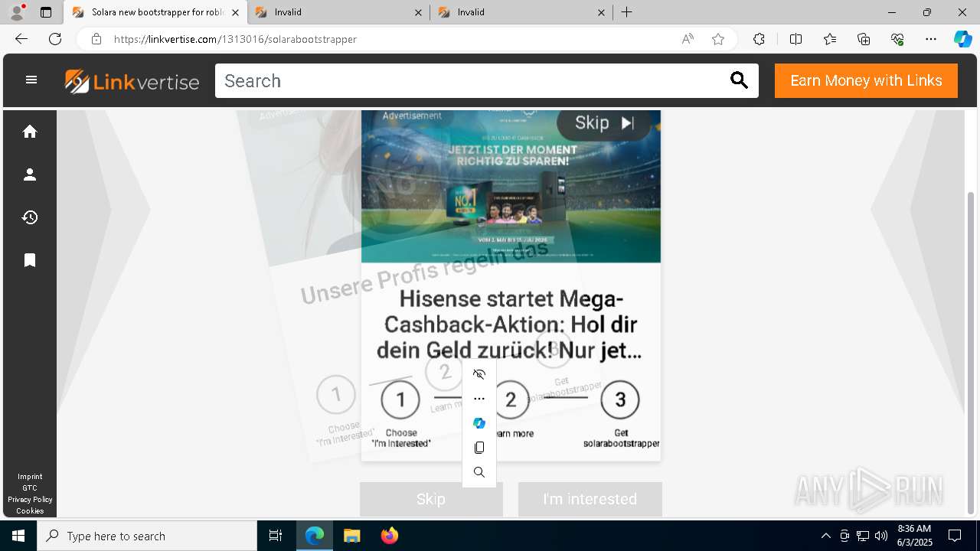This screenshot has height=551, width=980.
Task: Click the browser address bar URL
Action: tap(235, 39)
